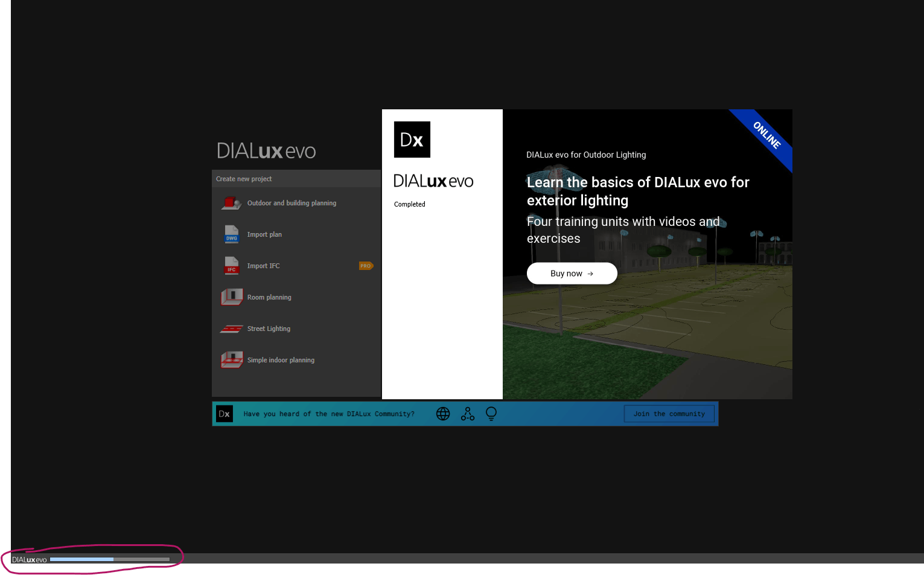Select Outdoor and building planning
This screenshot has height=575, width=924.
pos(292,203)
